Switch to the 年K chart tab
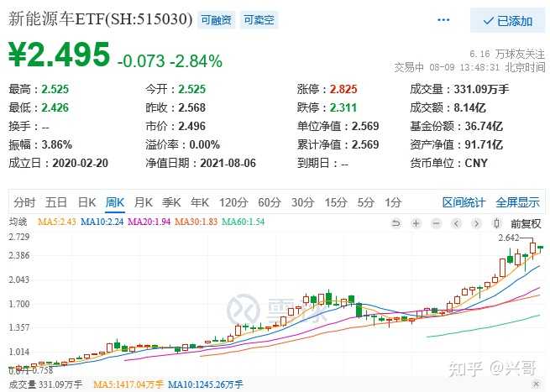Screen dimensions: 550x392 [200, 202]
